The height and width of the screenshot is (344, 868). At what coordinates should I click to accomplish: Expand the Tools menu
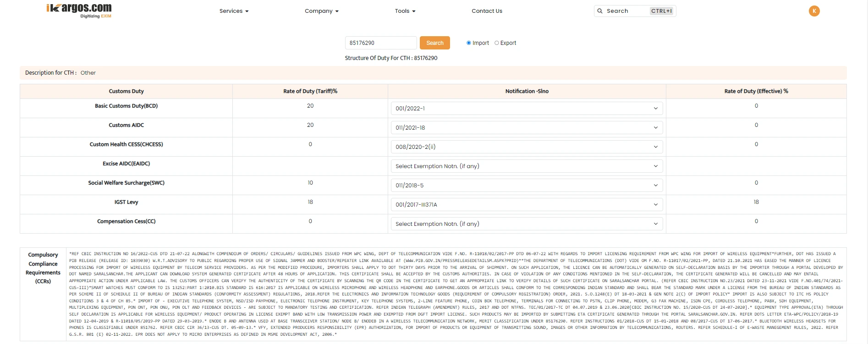(x=405, y=11)
